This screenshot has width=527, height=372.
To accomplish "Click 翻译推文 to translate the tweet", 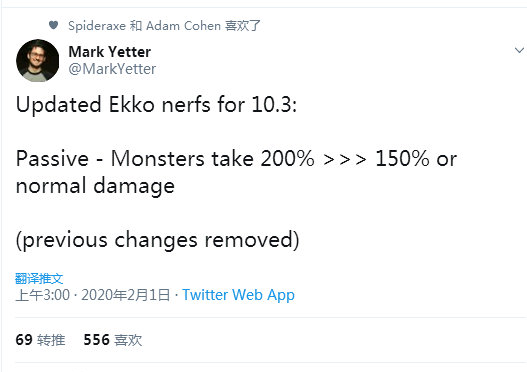I will (39, 279).
